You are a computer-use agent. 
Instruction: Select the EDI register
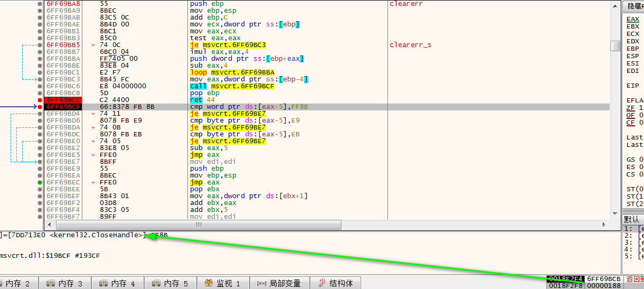(x=632, y=71)
